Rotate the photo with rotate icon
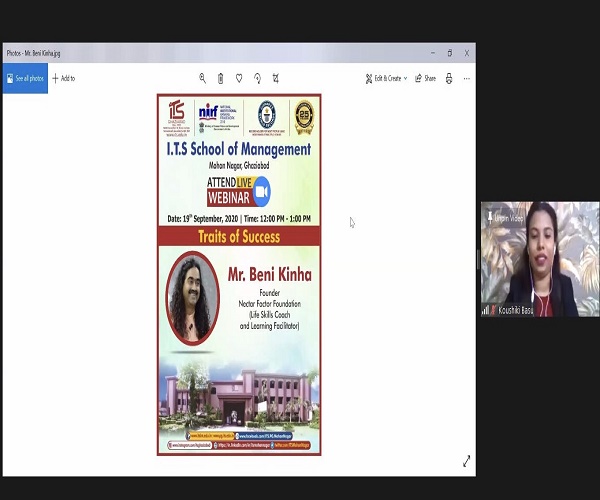This screenshot has height=500, width=600. [258, 78]
